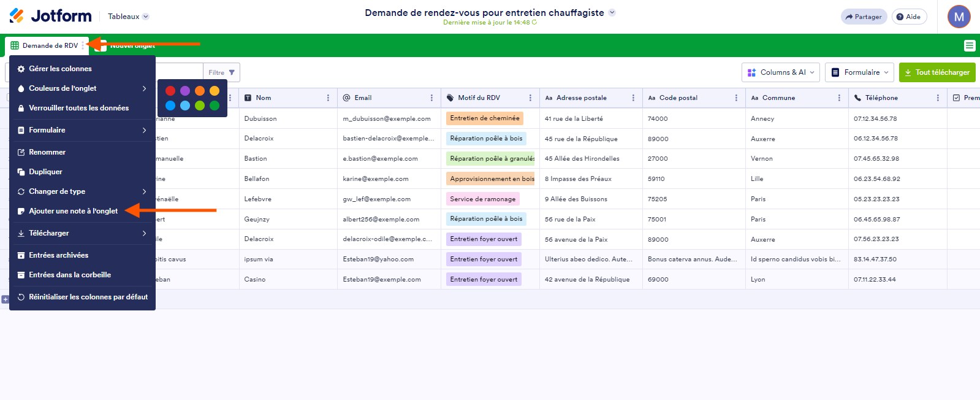Select the red tab color
Image resolution: width=980 pixels, height=400 pixels.
tap(170, 91)
